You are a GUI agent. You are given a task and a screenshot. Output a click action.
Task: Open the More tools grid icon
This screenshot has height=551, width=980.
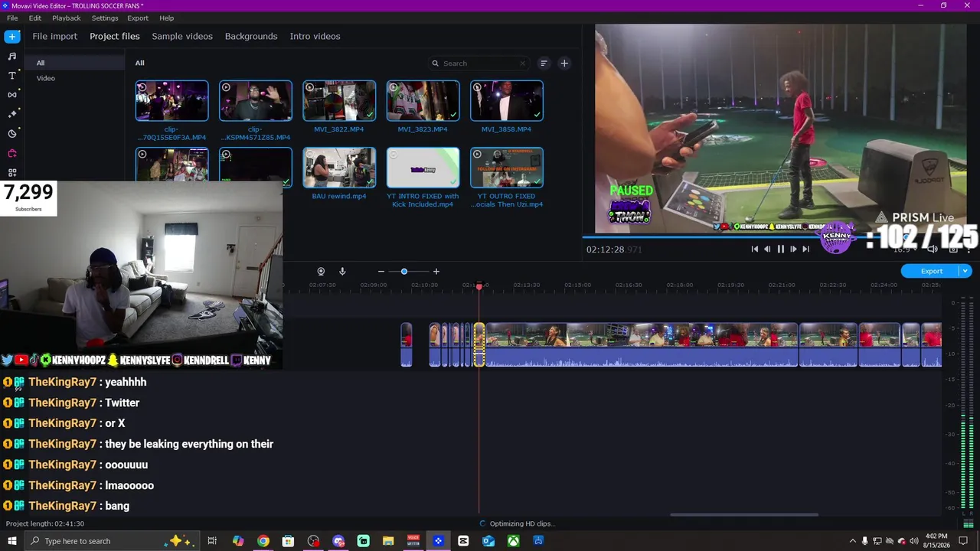(x=12, y=173)
